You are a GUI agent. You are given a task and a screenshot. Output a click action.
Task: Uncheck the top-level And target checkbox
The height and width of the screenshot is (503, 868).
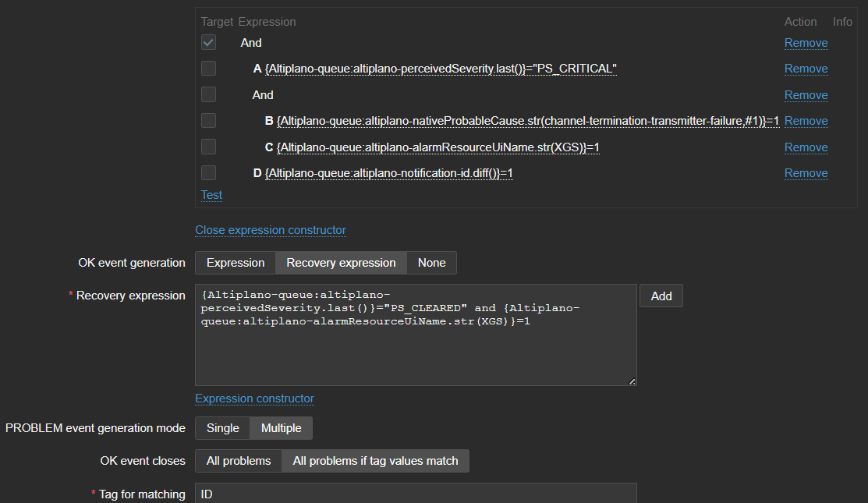tap(208, 43)
